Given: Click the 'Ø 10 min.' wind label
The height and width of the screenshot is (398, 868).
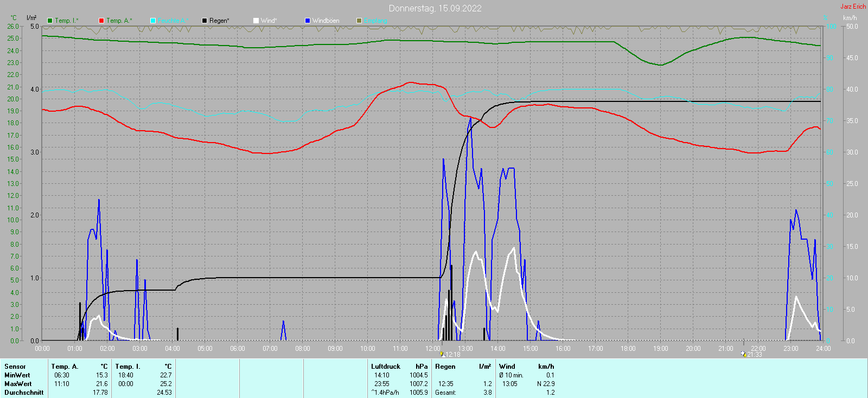Looking at the screenshot, I should 511,375.
